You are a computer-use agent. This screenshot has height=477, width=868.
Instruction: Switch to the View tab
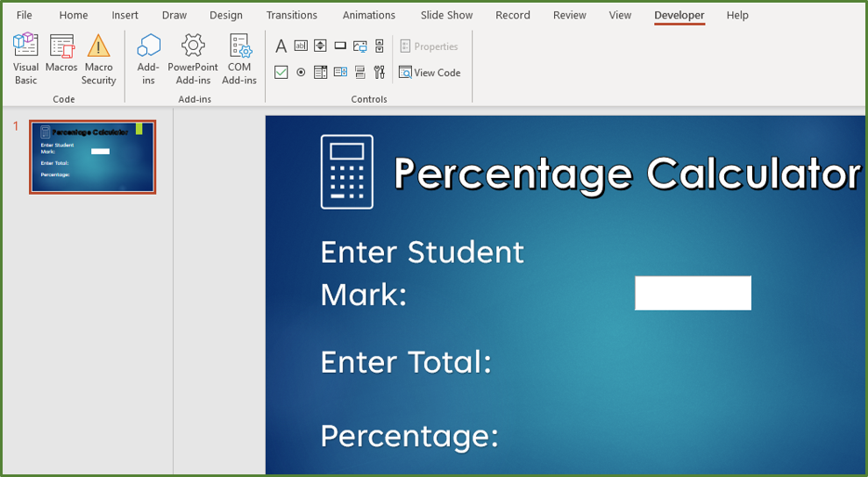620,15
